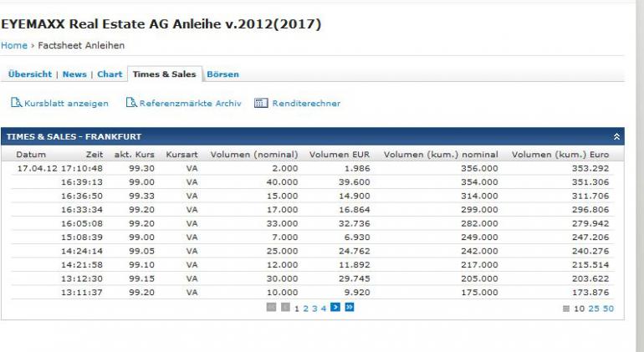Click the EYEMAXX Real Estate AG heading

point(161,23)
